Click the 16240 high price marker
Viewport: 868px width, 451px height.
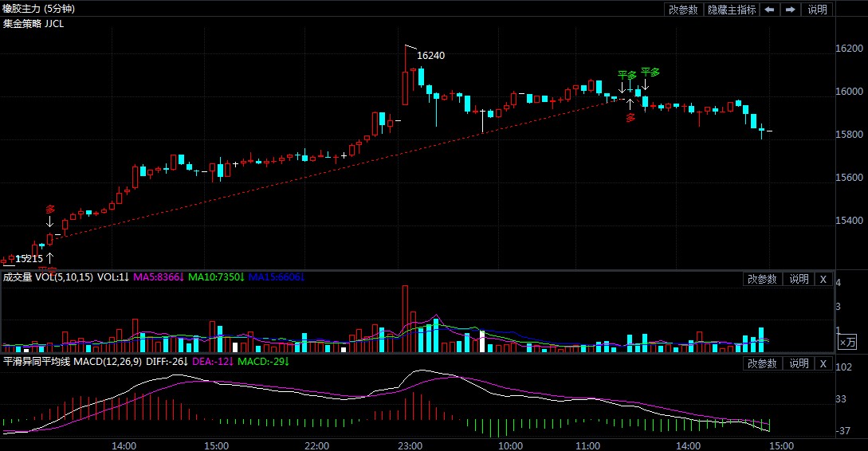[x=430, y=56]
